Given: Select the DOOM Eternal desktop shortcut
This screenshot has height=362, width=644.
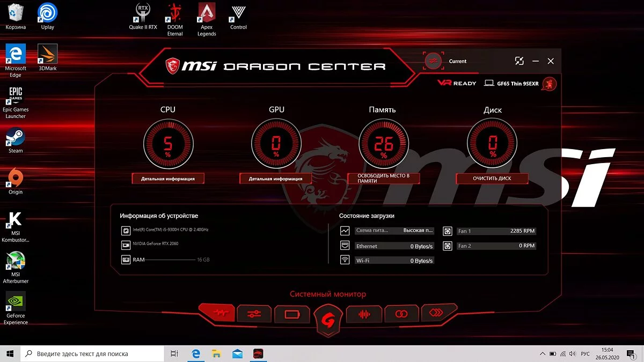Looking at the screenshot, I should [x=175, y=19].
